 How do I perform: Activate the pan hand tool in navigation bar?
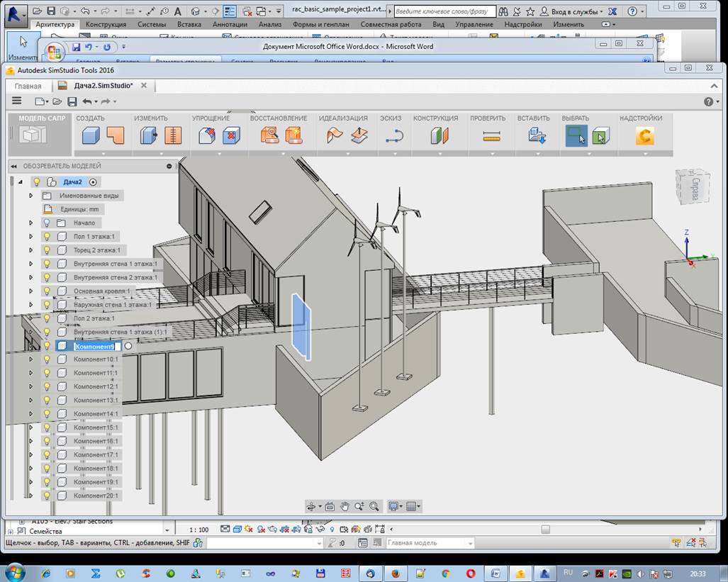pos(345,506)
